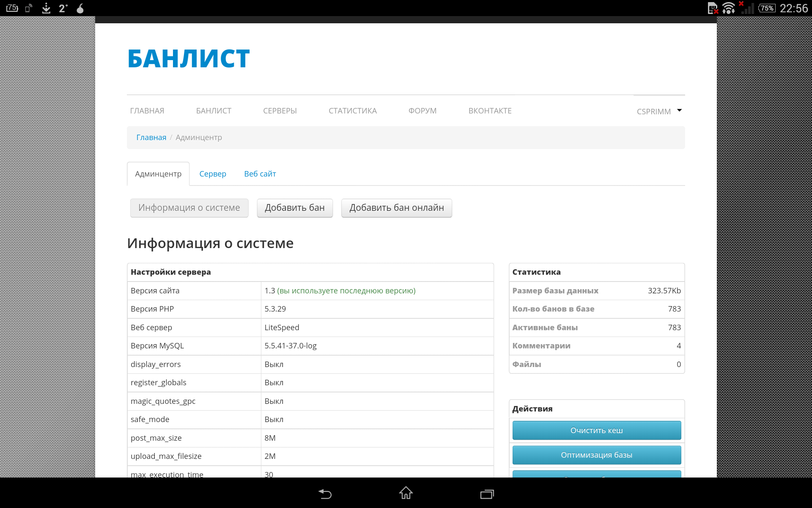This screenshot has width=812, height=508.
Task: Click the safe_mode row label
Action: click(x=150, y=420)
